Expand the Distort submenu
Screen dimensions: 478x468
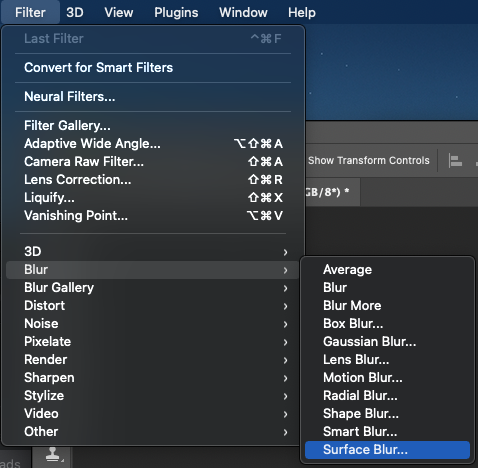[153, 306]
